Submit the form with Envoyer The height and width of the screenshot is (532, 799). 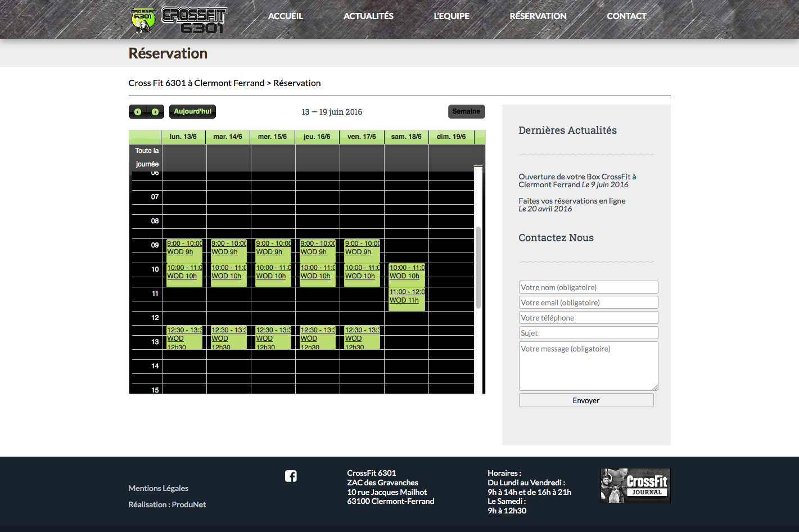pos(586,400)
